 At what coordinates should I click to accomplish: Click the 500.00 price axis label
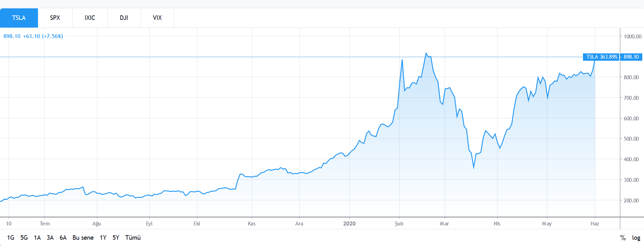631,139
